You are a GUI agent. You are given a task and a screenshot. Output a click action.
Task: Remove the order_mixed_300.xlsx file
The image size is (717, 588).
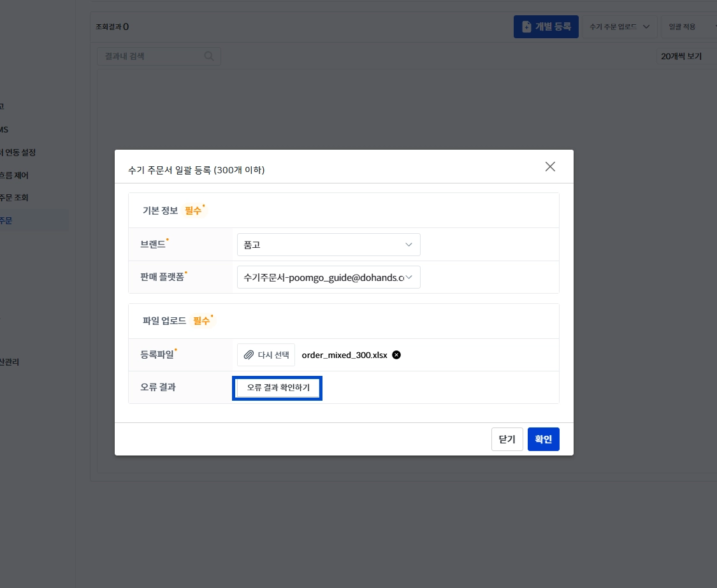(x=396, y=355)
